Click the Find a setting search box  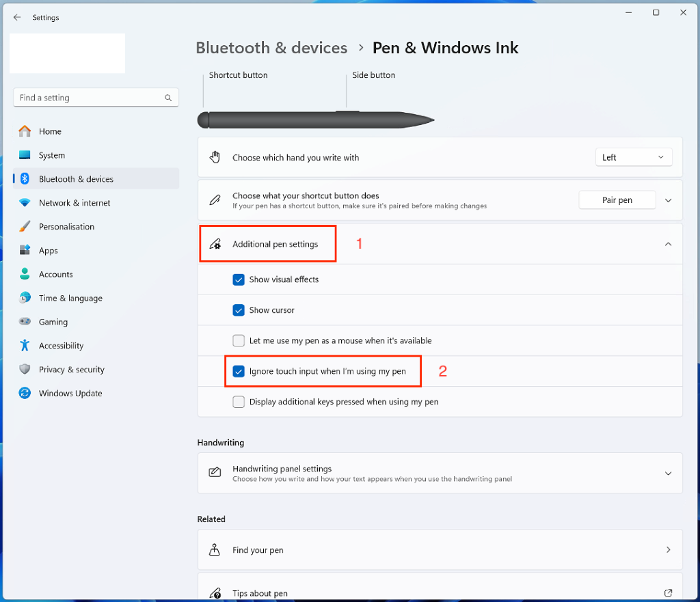96,97
